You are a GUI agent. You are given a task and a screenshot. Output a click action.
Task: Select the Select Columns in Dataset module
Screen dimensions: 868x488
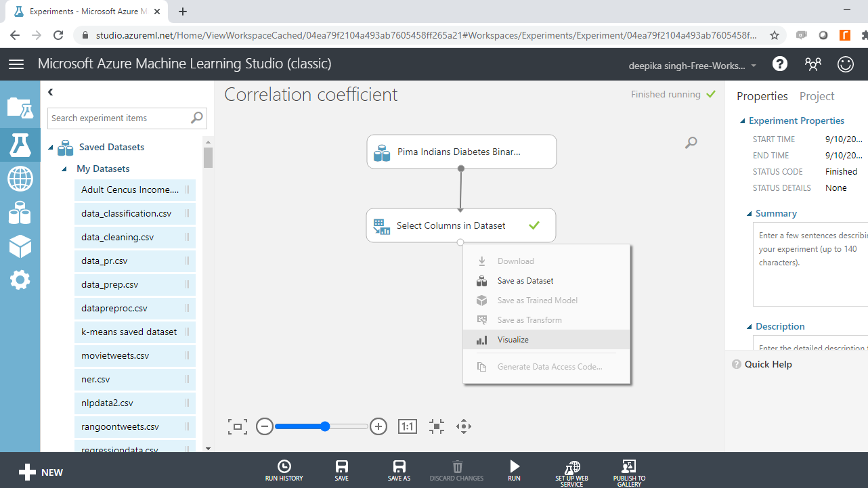461,225
